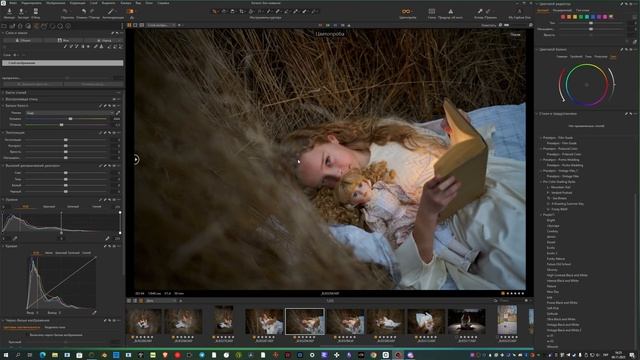
Task: Click the Export icon in the toolbar
Action: tap(21, 11)
